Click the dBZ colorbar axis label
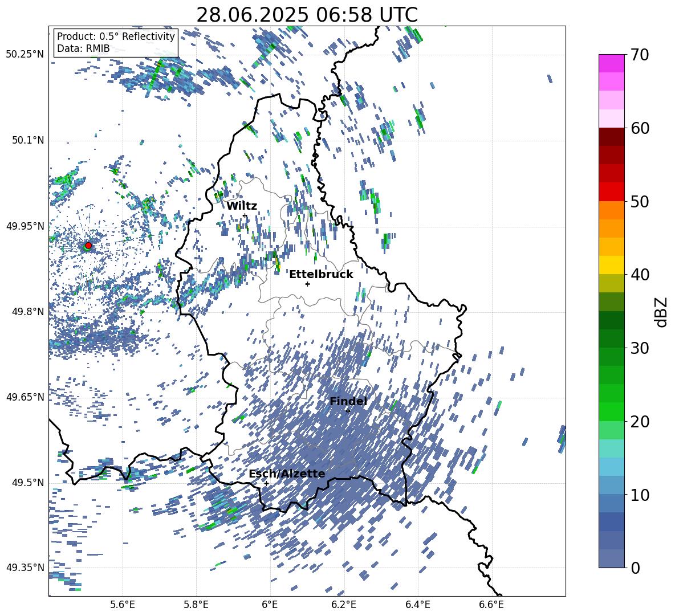 pos(662,312)
